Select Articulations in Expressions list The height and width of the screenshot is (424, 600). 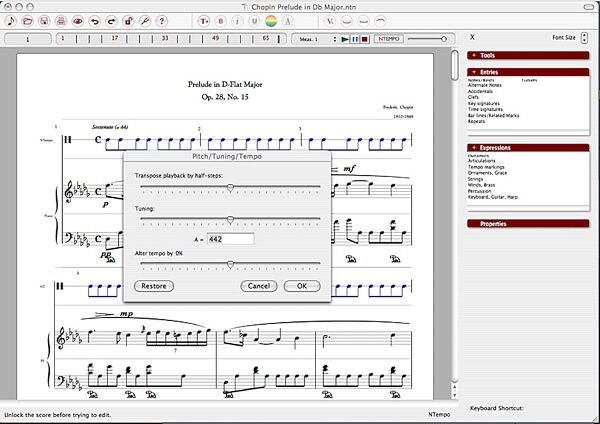(481, 161)
